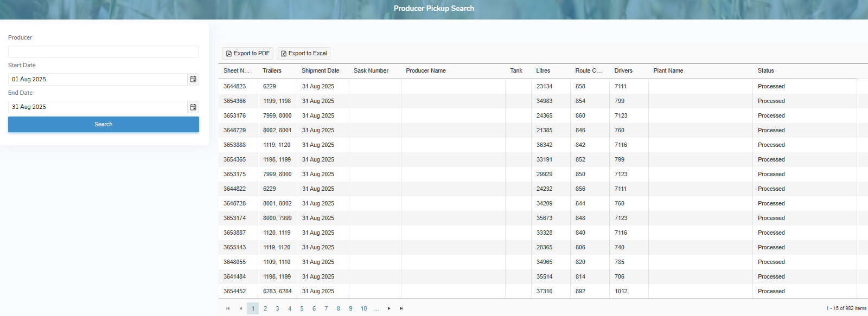Go to page 2 of results
The height and width of the screenshot is (316, 868).
point(265,308)
